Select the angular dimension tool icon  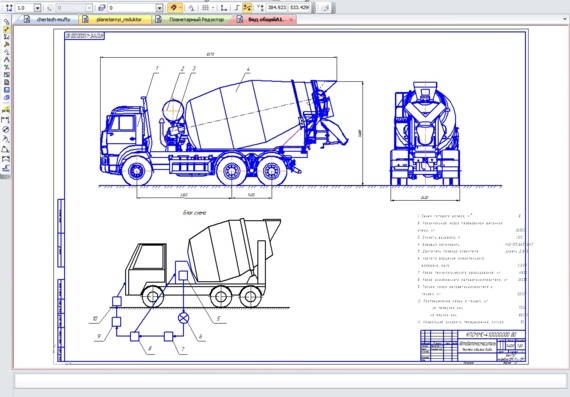5,149
